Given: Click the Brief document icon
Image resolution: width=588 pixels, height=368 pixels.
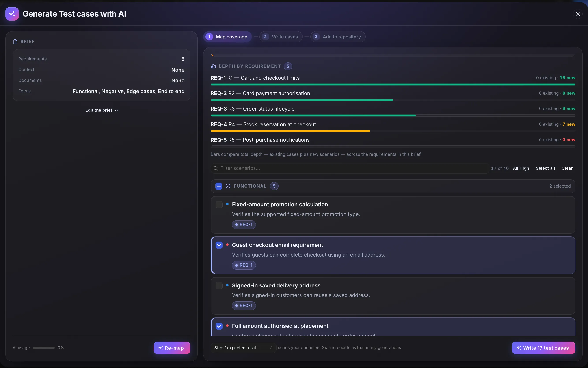Looking at the screenshot, I should (15, 42).
